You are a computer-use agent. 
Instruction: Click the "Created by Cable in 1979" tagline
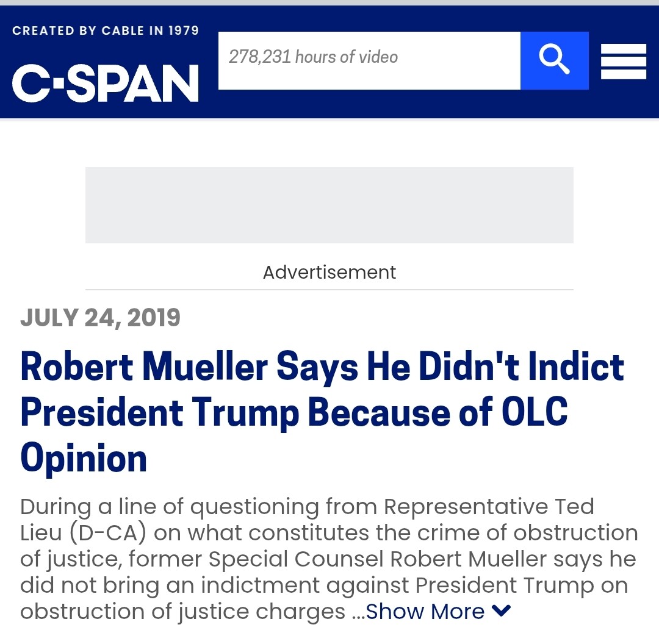106,30
